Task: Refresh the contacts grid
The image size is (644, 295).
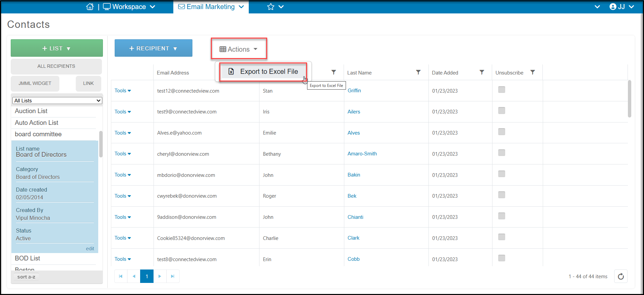Action: click(621, 277)
